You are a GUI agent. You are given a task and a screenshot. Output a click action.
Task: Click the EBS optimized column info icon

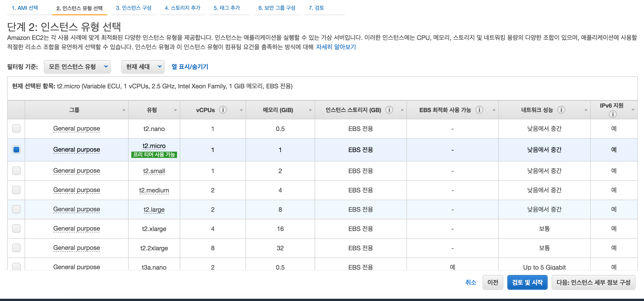point(479,110)
